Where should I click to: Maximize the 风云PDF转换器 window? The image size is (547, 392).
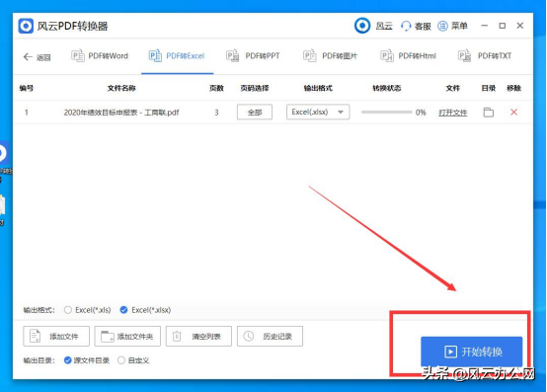[x=503, y=26]
